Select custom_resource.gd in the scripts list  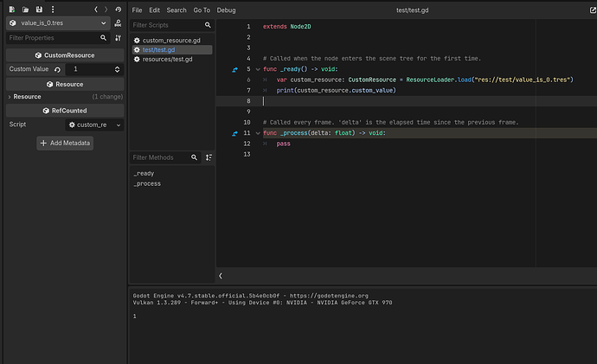coord(171,41)
